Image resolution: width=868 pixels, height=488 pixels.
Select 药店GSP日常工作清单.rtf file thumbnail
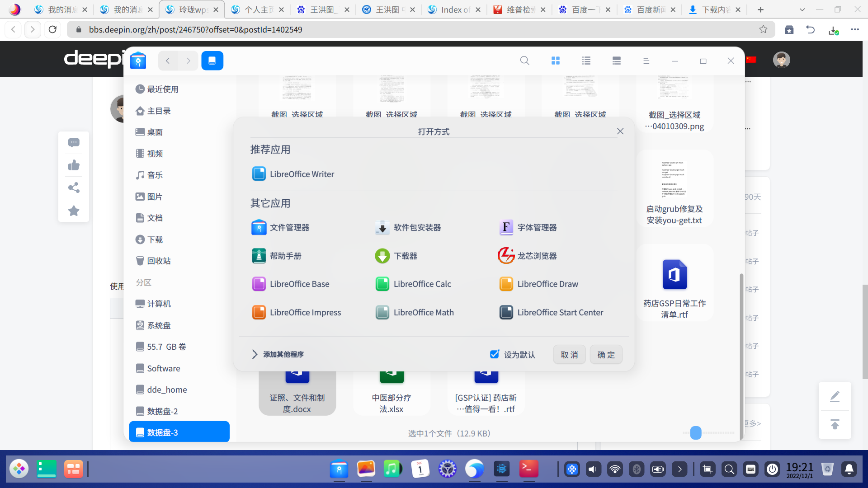click(675, 275)
